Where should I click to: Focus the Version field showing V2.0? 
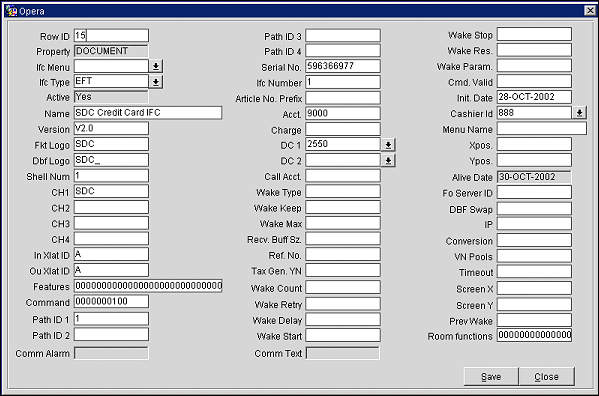coord(111,128)
